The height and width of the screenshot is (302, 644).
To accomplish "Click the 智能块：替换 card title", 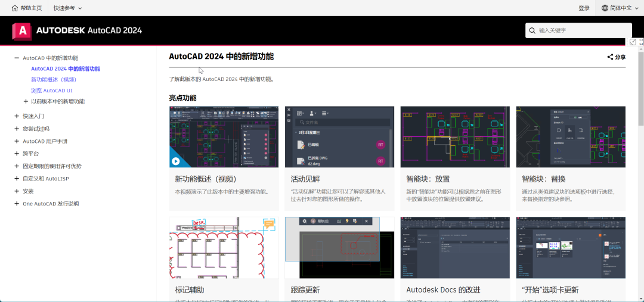I will tap(544, 179).
